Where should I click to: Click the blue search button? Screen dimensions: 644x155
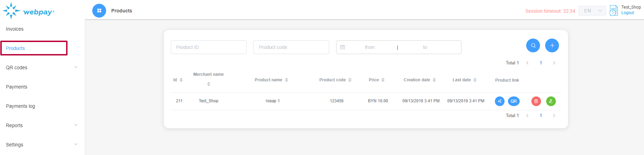(533, 45)
